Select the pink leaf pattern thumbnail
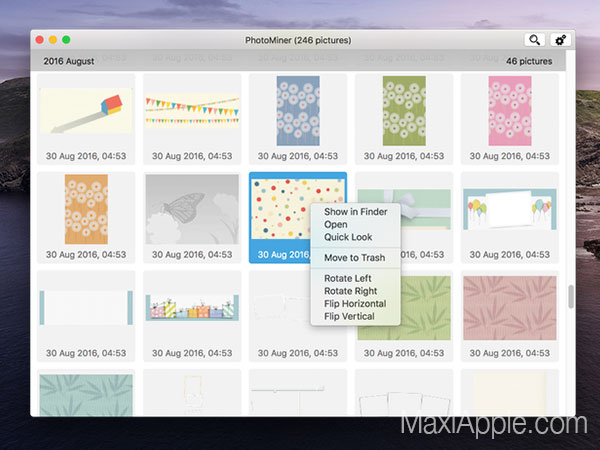 (x=510, y=308)
